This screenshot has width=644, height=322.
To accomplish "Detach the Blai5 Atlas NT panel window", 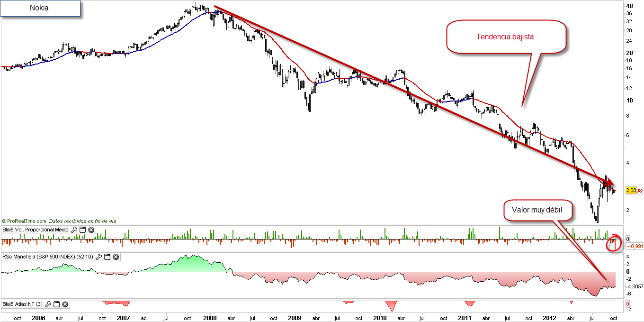I will tap(57, 304).
